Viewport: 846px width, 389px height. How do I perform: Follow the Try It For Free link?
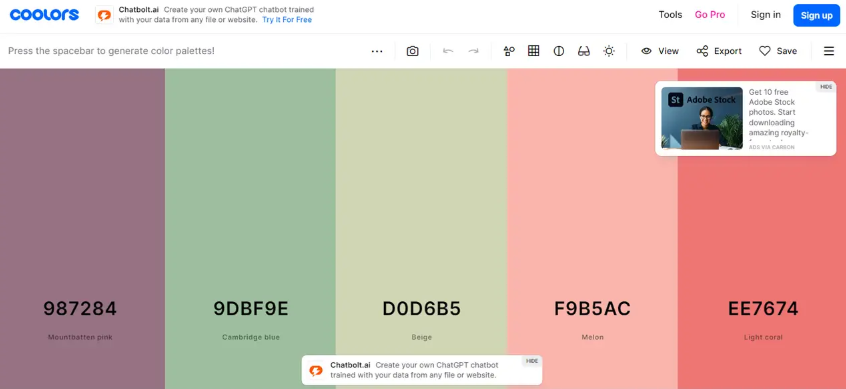287,20
